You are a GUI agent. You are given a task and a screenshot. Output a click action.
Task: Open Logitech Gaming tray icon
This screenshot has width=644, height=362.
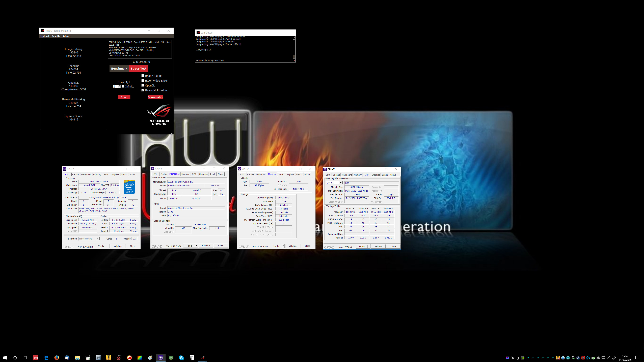[x=588, y=358]
